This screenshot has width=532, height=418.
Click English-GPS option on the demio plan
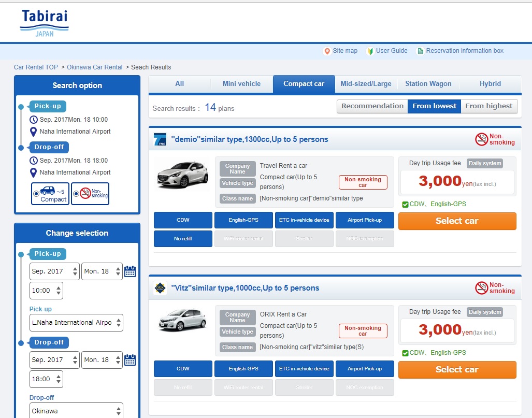tap(243, 220)
